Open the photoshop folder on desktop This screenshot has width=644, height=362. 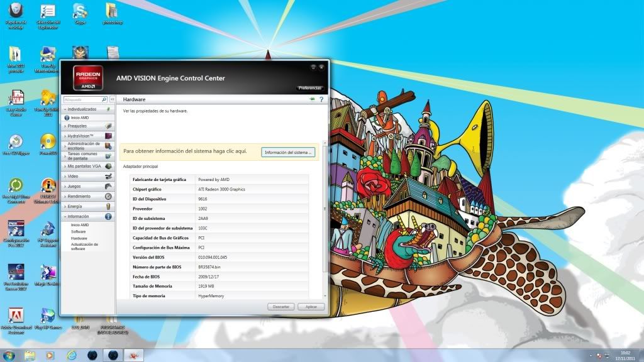point(113,14)
